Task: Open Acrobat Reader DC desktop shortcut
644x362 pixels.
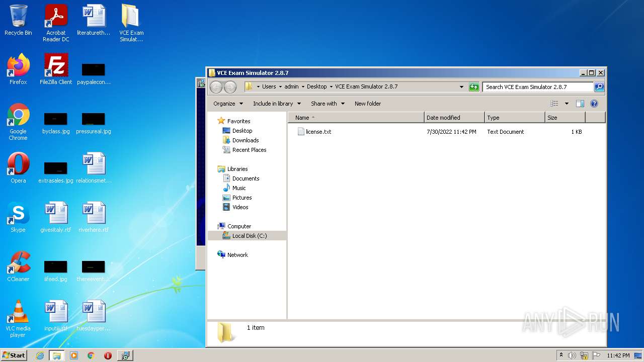Action: point(56,24)
